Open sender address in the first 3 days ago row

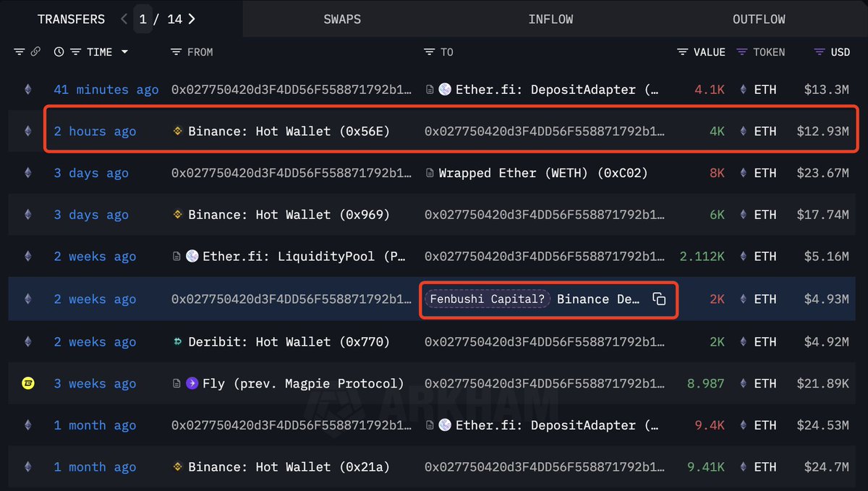(x=292, y=173)
